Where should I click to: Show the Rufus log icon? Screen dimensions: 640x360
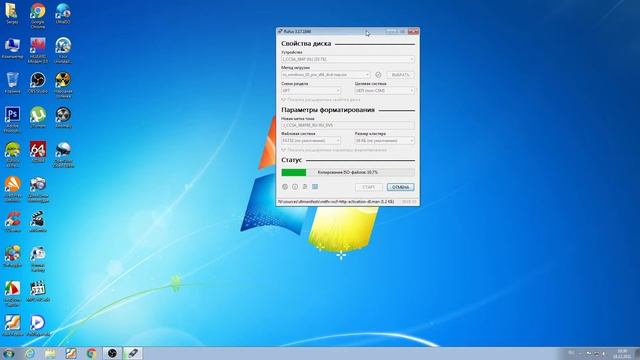(x=315, y=187)
